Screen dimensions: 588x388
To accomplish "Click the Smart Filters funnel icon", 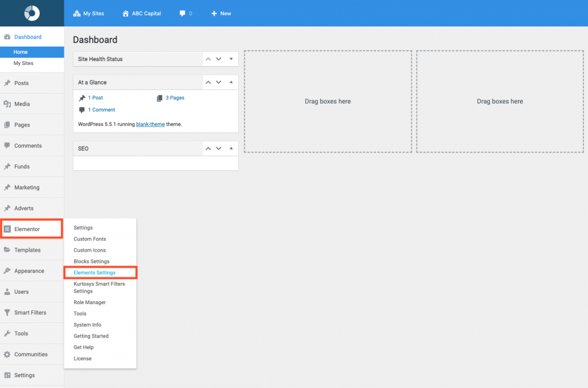I will [x=7, y=312].
